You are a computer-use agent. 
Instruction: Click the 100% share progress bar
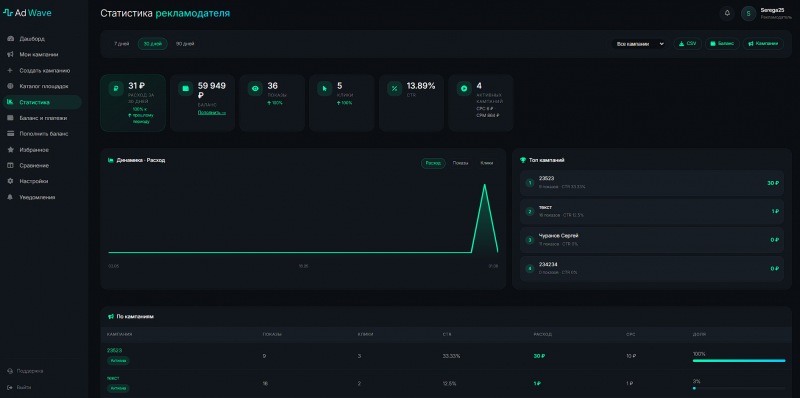[x=739, y=361]
